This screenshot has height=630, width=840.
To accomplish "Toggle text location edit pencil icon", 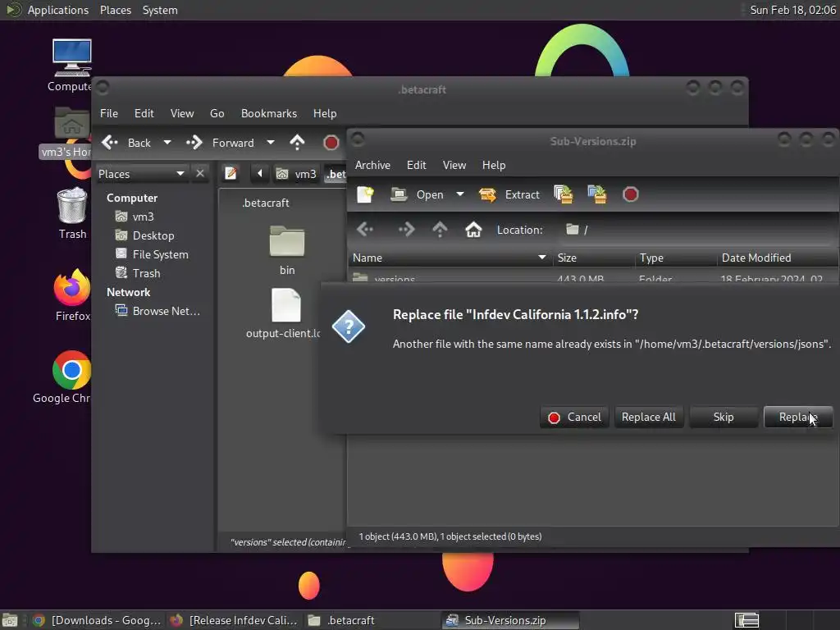I will (x=231, y=174).
